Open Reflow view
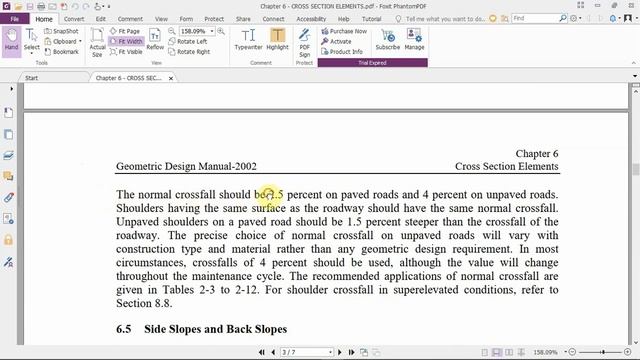 point(155,40)
